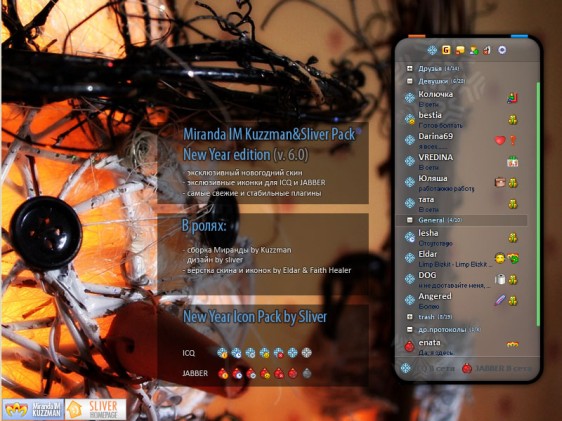Click the thermometer icon on Angered row
Viewport: 562px width, 421px height.
point(500,300)
